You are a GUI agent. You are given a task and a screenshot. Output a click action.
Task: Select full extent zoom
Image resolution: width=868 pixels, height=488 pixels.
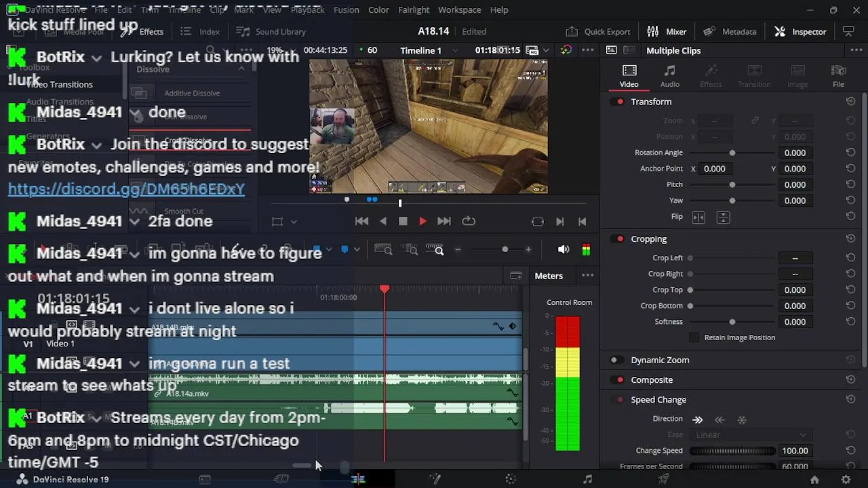383,250
